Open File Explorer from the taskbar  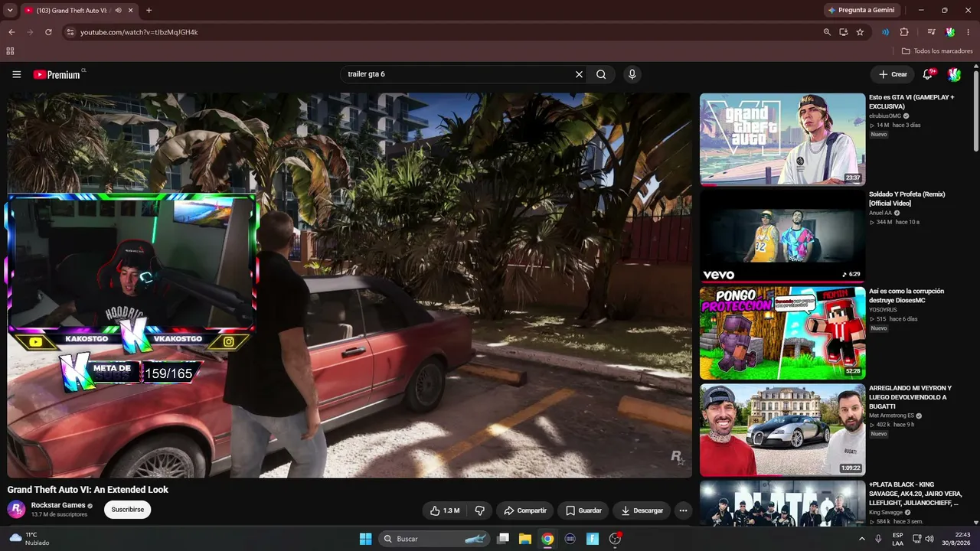[x=525, y=539]
